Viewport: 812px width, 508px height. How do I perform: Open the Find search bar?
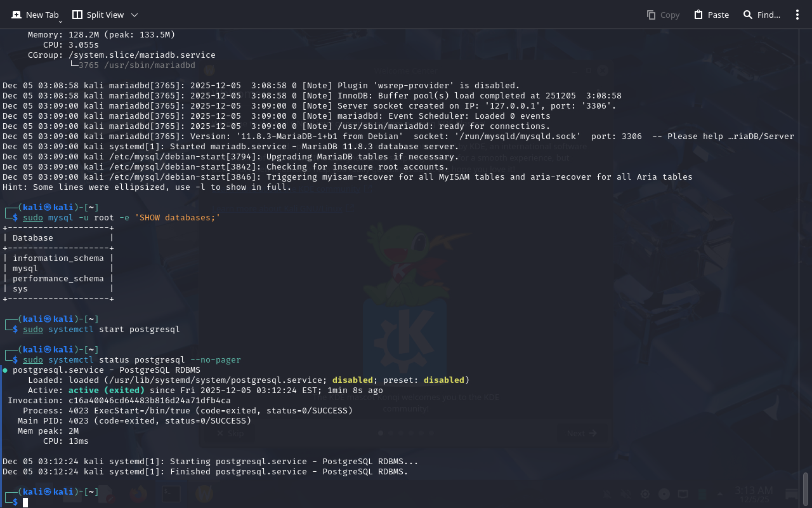click(x=761, y=15)
